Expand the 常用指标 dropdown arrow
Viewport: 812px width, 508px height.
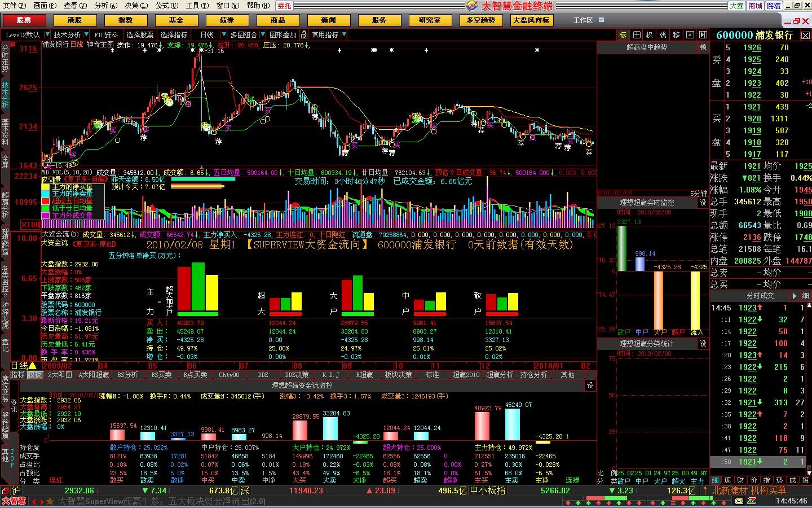click(x=344, y=35)
